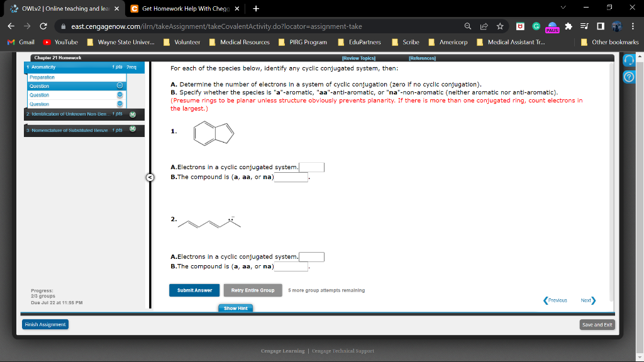Open the Other bookmarks folder
This screenshot has height=362, width=644.
pyautogui.click(x=610, y=42)
